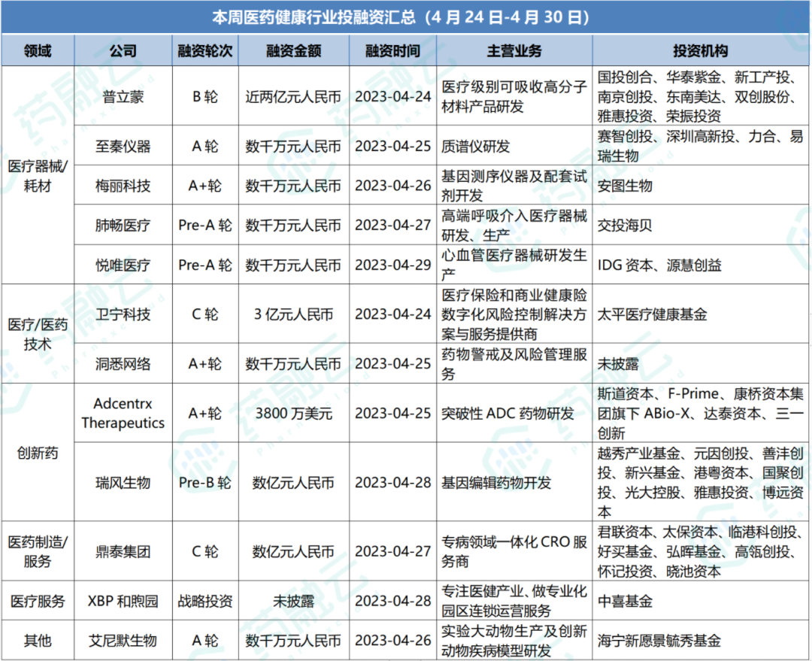Select the 融资时间 column header
This screenshot has height=661, width=812.
pos(392,51)
